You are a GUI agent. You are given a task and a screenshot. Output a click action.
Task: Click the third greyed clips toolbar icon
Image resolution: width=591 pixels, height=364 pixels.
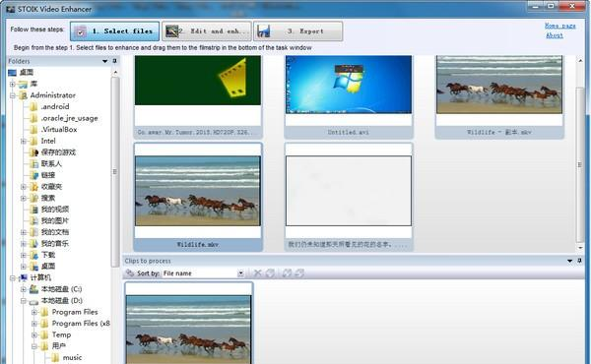(287, 273)
